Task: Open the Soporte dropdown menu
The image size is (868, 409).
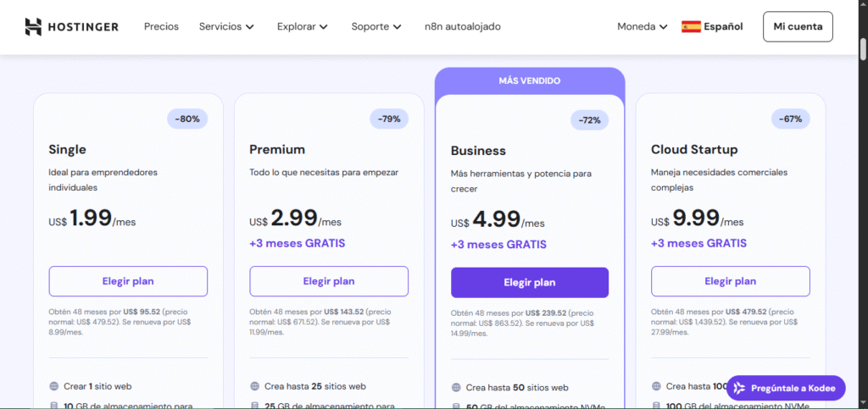Action: point(376,26)
